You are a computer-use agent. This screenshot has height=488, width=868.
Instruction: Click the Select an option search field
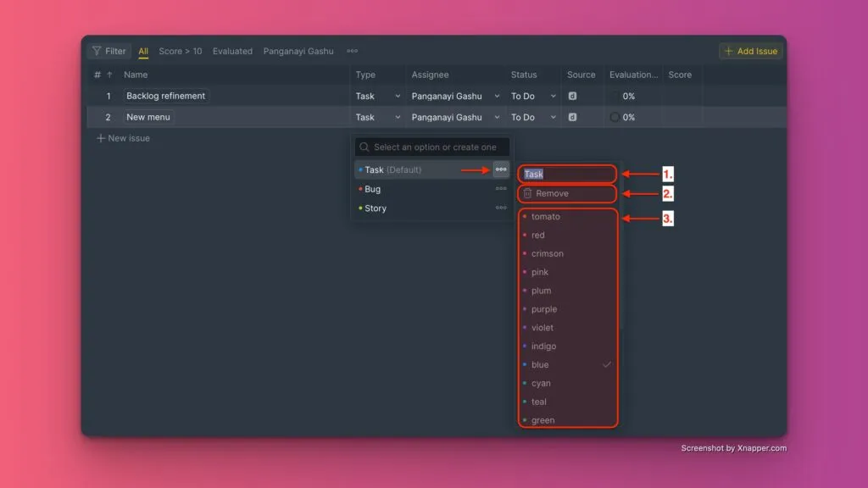click(x=432, y=147)
